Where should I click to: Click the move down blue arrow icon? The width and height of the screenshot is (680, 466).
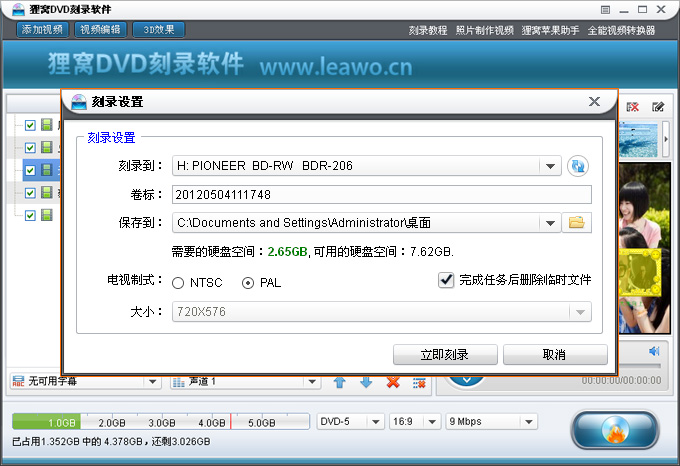[x=366, y=382]
